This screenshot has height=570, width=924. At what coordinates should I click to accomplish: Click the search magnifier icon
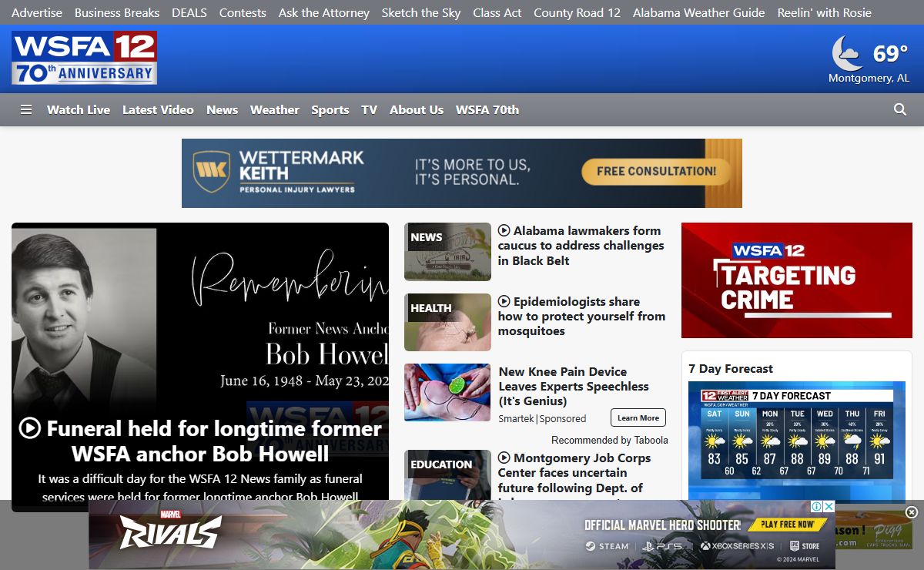click(900, 109)
